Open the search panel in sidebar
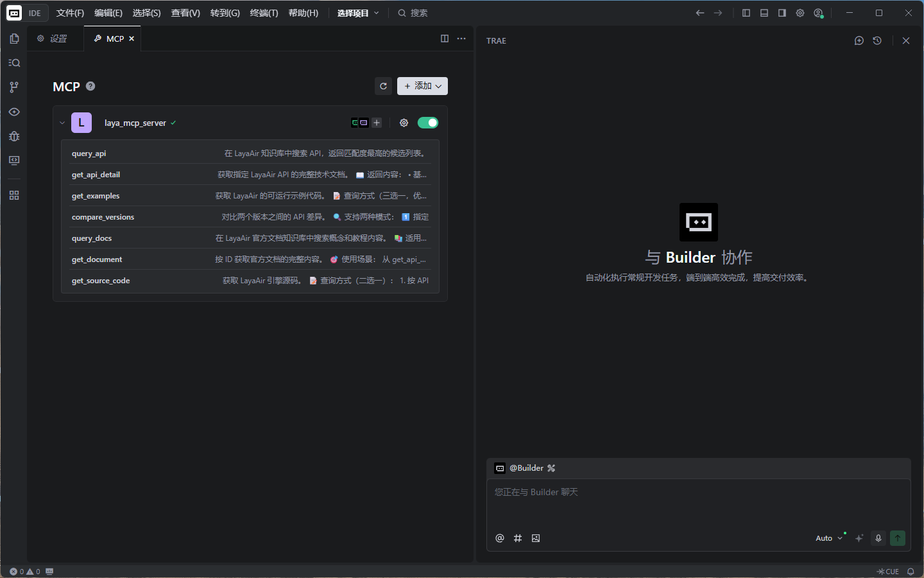 click(14, 63)
